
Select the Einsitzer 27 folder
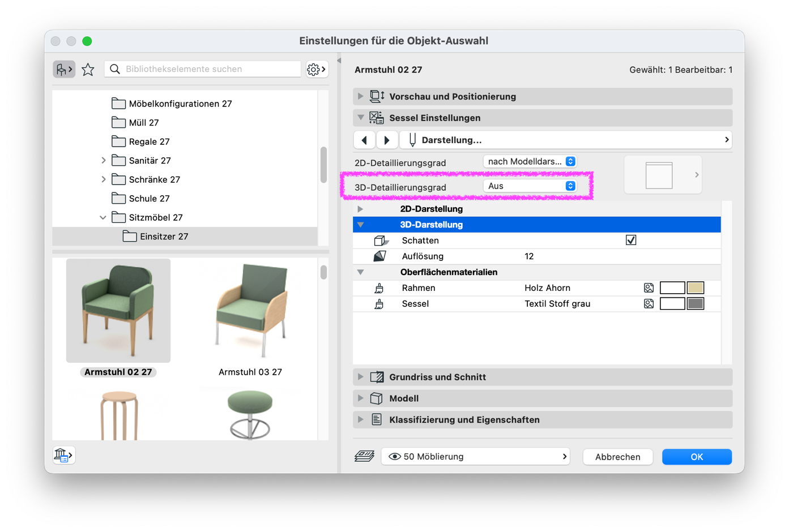point(185,237)
